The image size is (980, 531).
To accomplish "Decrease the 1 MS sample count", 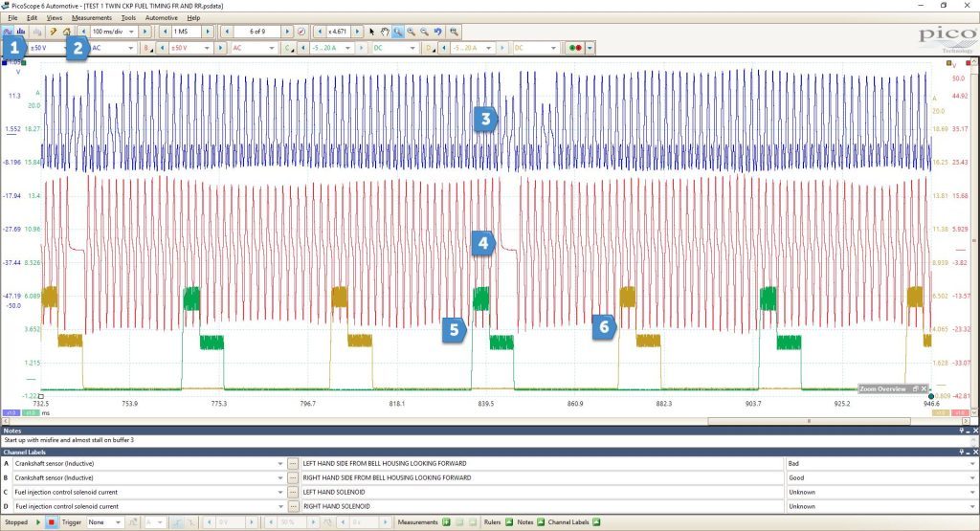I will tap(165, 32).
